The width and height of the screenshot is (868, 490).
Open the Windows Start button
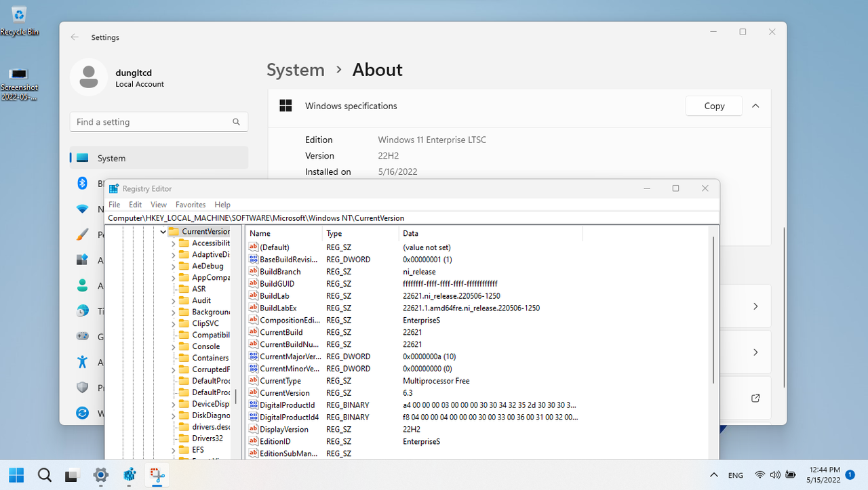(x=16, y=474)
